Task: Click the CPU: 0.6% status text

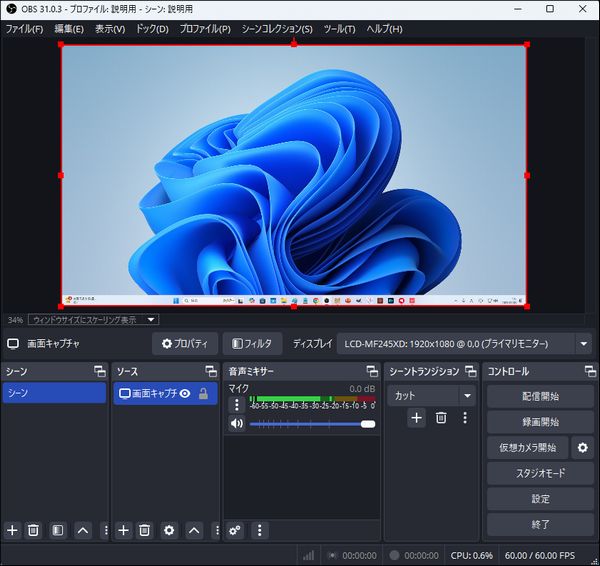Action: [x=471, y=555]
